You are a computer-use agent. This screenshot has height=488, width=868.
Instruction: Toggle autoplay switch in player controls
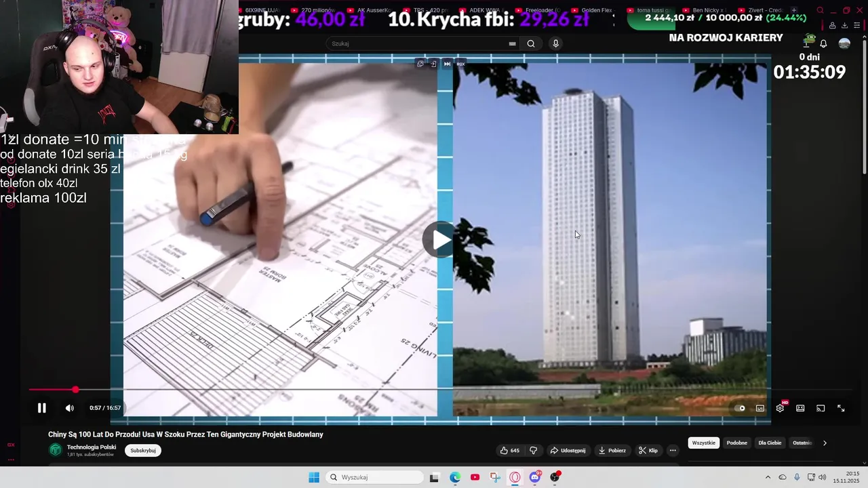click(x=741, y=408)
